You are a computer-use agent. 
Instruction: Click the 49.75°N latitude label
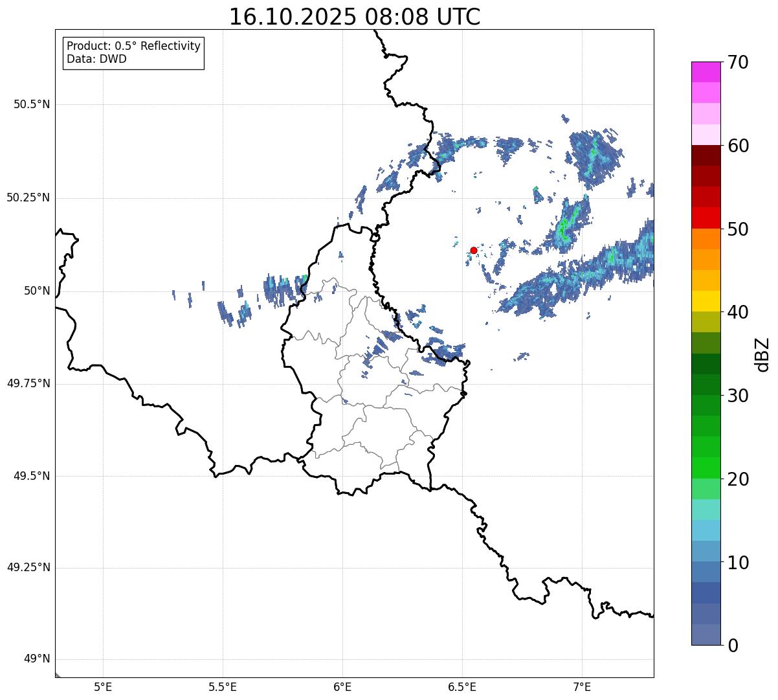tap(28, 383)
